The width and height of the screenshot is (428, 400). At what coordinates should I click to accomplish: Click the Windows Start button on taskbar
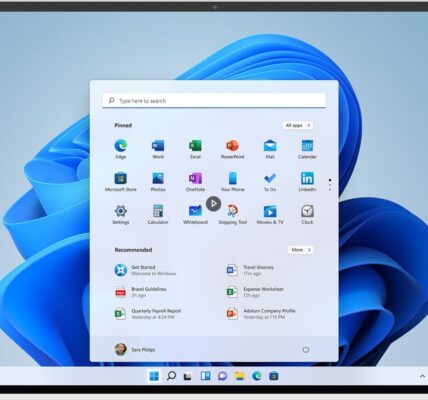[154, 376]
